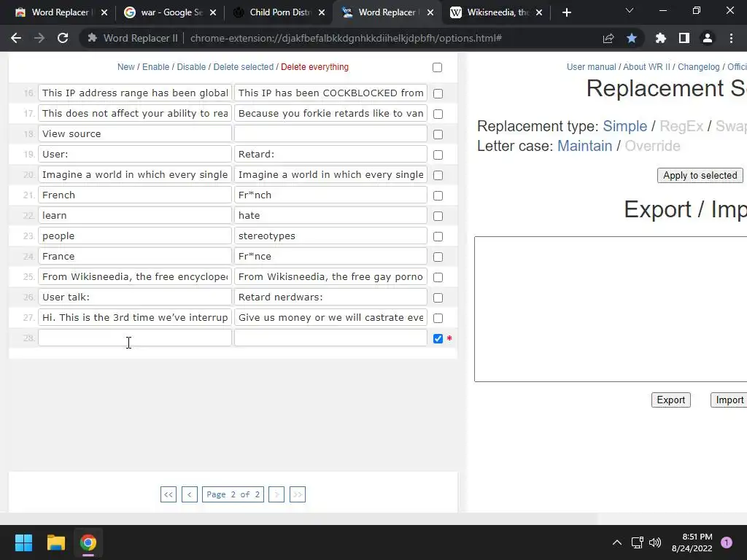747x560 pixels.
Task: Tick the checkbox for the people row
Action: (438, 237)
